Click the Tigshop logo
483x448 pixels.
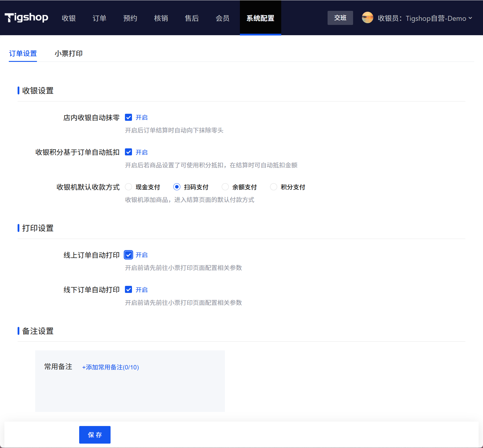pyautogui.click(x=26, y=18)
